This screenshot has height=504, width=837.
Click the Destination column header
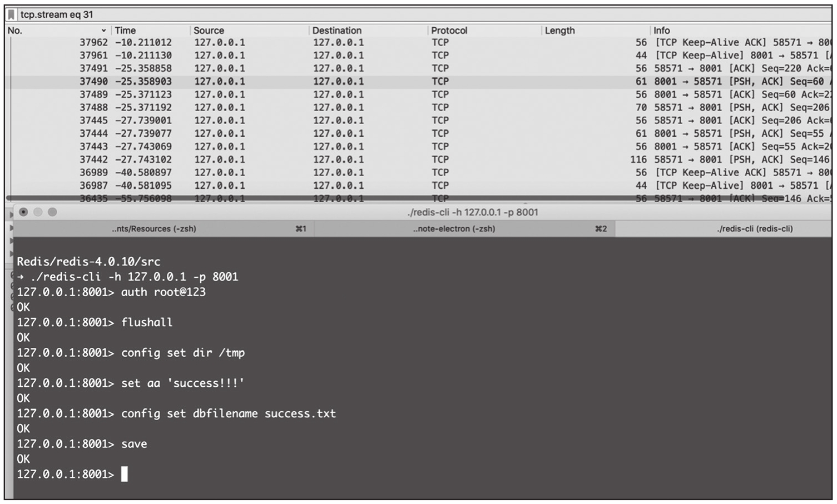coord(337,31)
